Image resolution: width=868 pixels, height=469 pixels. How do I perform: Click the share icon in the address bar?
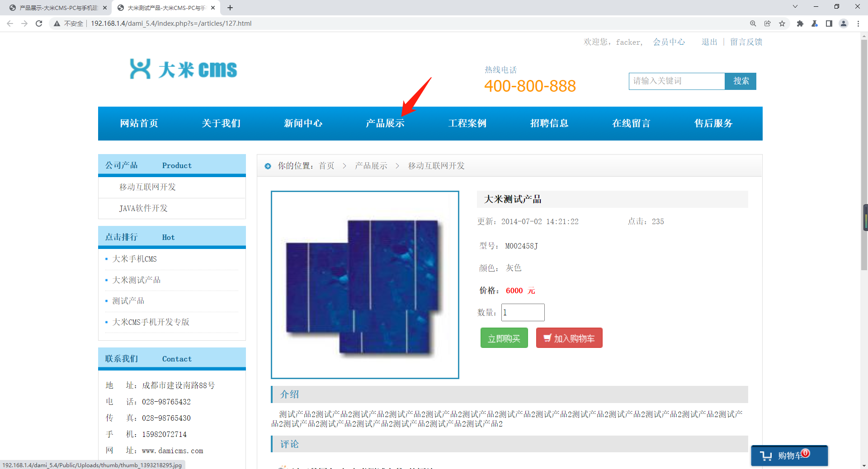click(767, 23)
